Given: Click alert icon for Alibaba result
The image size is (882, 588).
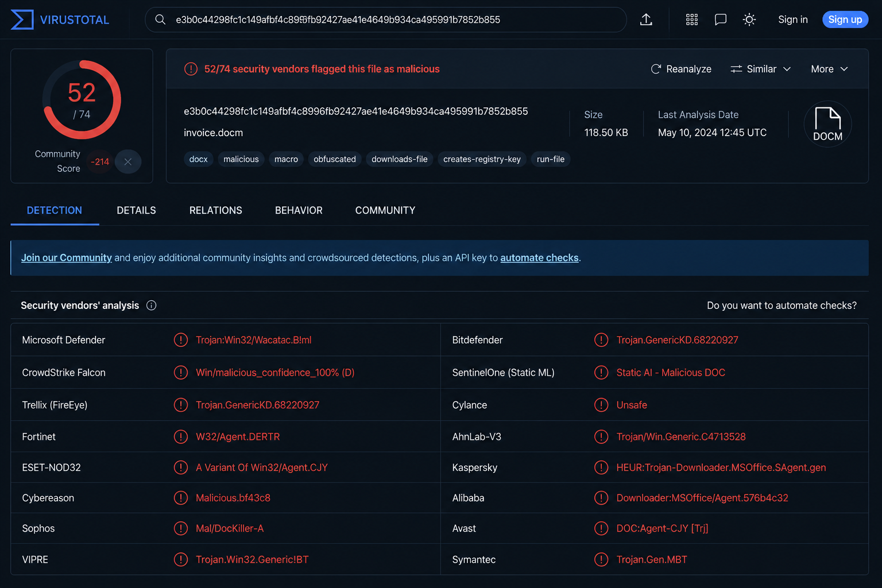Looking at the screenshot, I should [x=601, y=498].
